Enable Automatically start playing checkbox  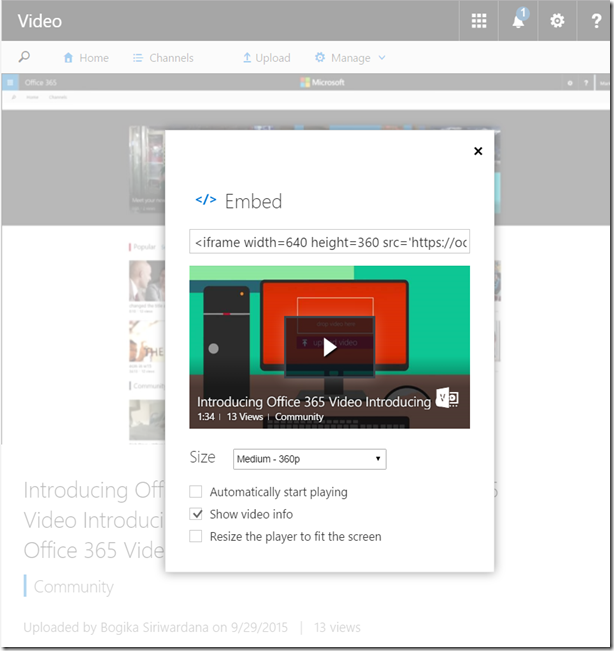pos(196,492)
